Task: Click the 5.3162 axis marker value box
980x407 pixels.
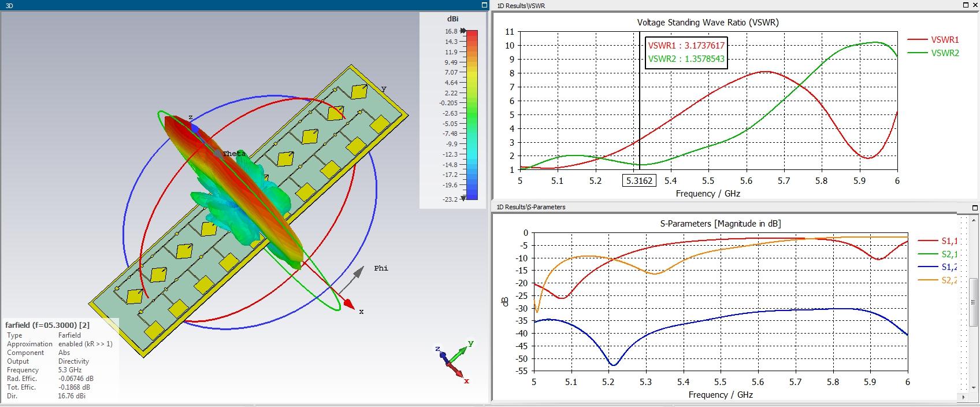Action: (x=639, y=181)
